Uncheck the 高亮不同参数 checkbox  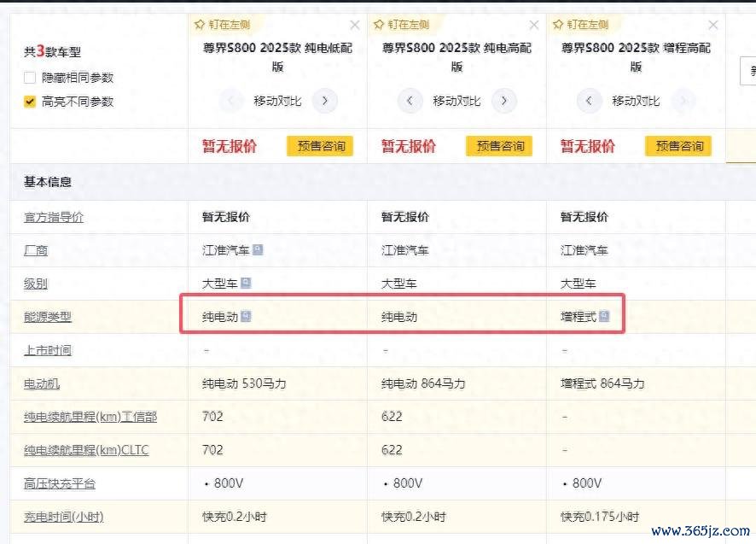pyautogui.click(x=30, y=102)
